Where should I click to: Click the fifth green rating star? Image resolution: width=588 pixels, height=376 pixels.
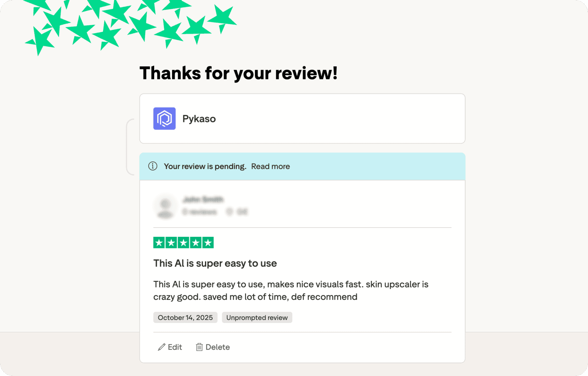coord(208,243)
